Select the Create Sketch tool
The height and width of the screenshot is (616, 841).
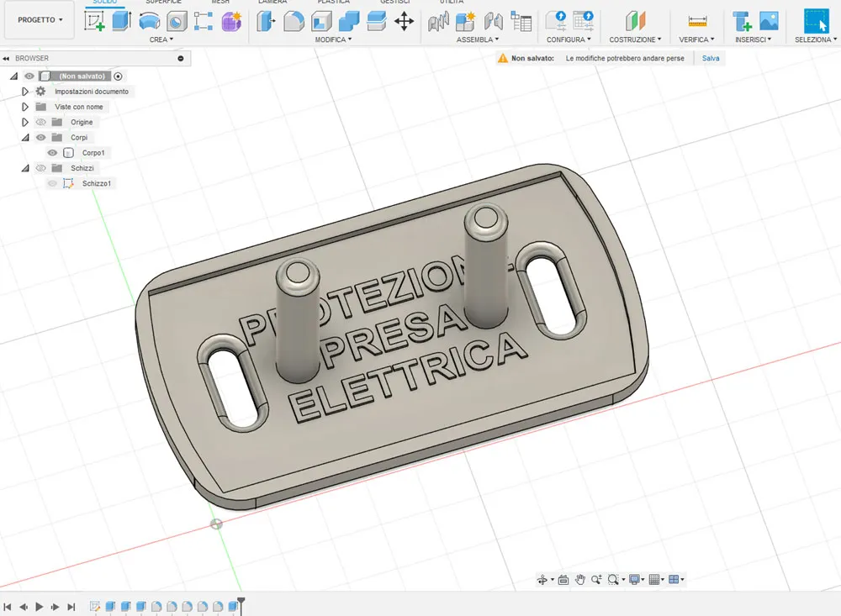94,21
